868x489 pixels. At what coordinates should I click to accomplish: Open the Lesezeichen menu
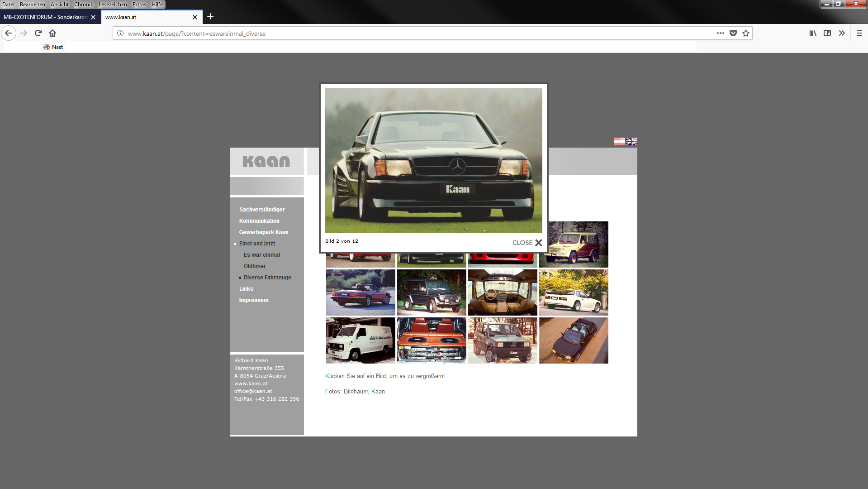(113, 5)
